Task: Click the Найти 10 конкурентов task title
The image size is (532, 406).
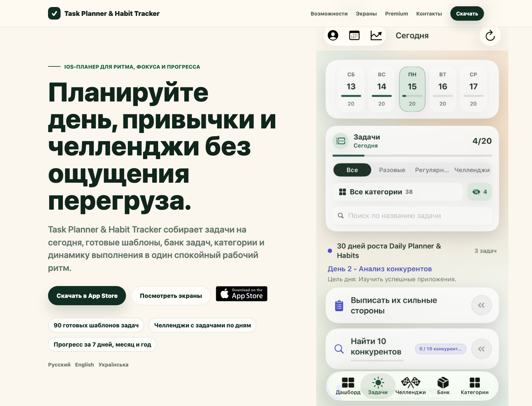Action: 376,347
